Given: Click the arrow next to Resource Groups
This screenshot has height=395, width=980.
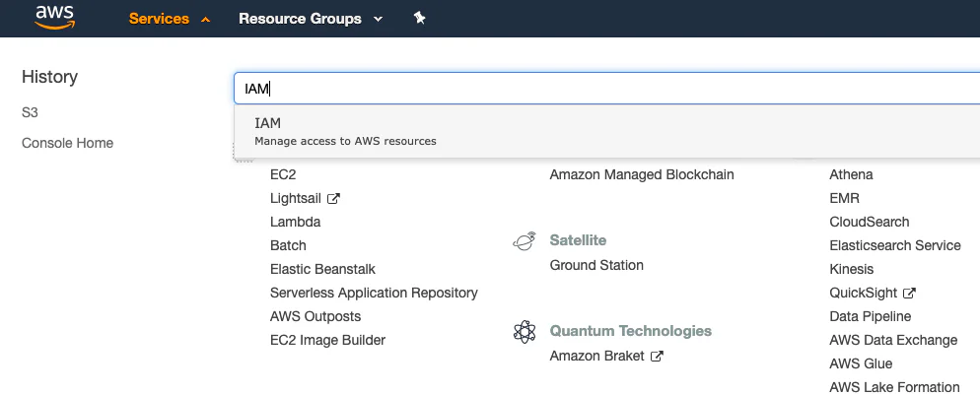Looking at the screenshot, I should (x=378, y=20).
